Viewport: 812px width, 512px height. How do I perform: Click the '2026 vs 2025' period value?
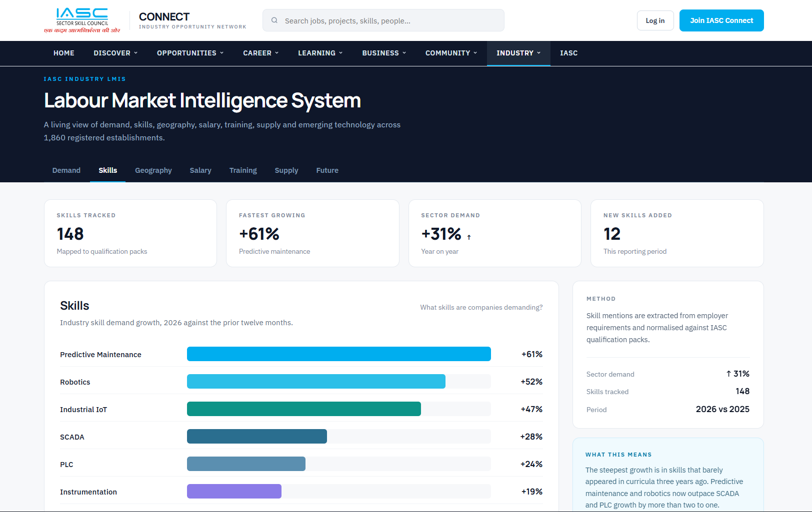[x=722, y=409]
